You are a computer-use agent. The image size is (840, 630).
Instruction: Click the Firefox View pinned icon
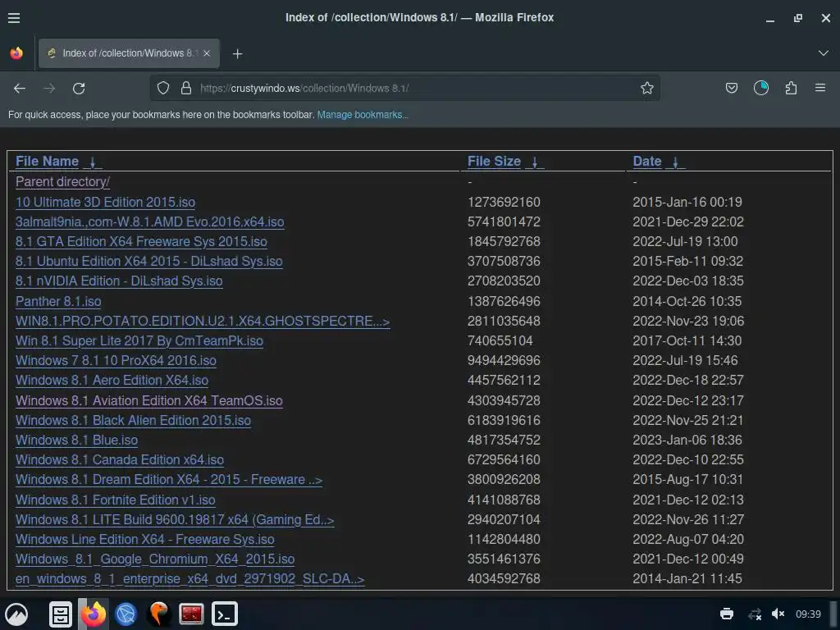pyautogui.click(x=16, y=53)
